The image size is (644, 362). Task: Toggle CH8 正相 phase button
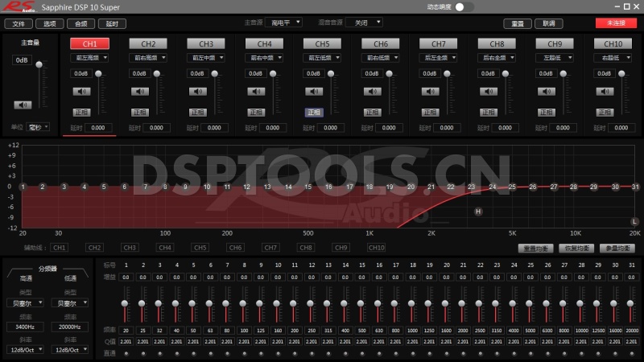coord(489,112)
